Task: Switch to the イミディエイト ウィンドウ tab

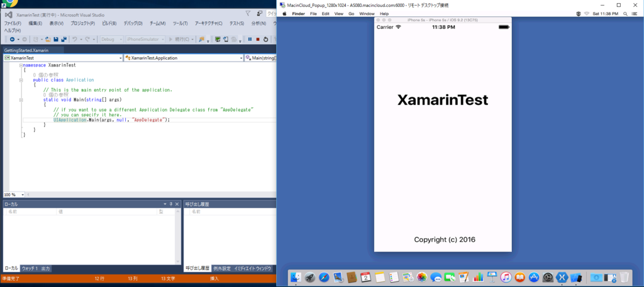Action: click(253, 269)
